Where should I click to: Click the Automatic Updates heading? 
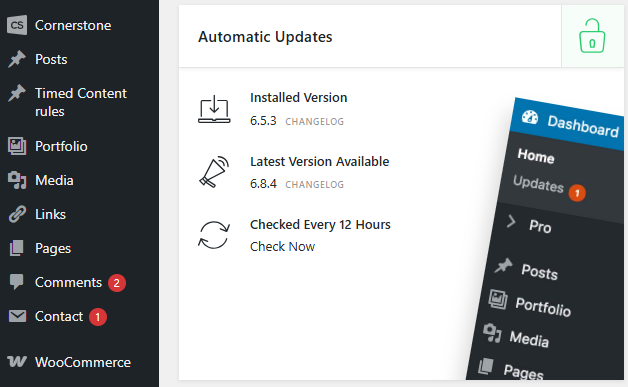point(265,37)
